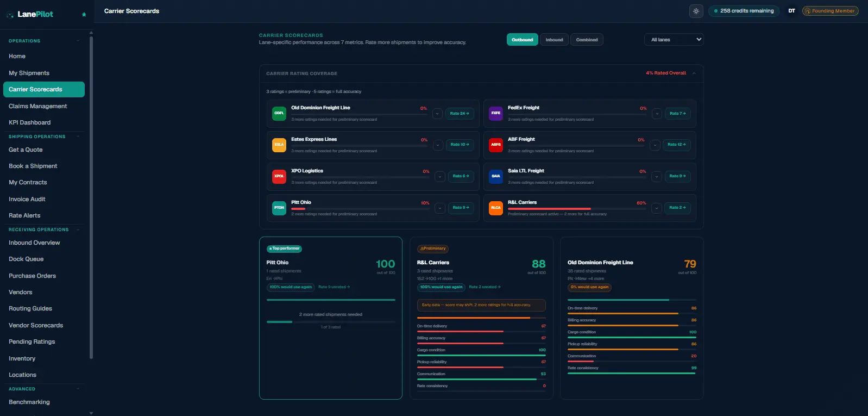Open the KPI Dashboard page
Viewport: 868px width, 416px height.
tap(44, 122)
